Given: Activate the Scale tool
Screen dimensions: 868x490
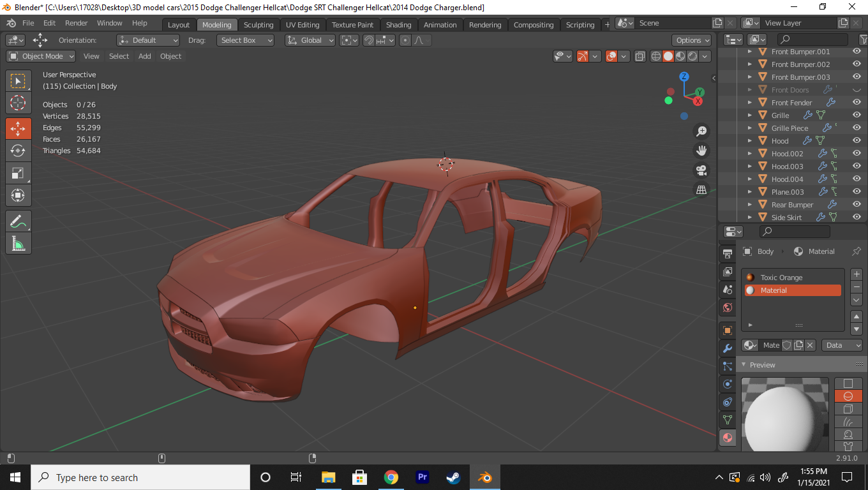Looking at the screenshot, I should 18,173.
